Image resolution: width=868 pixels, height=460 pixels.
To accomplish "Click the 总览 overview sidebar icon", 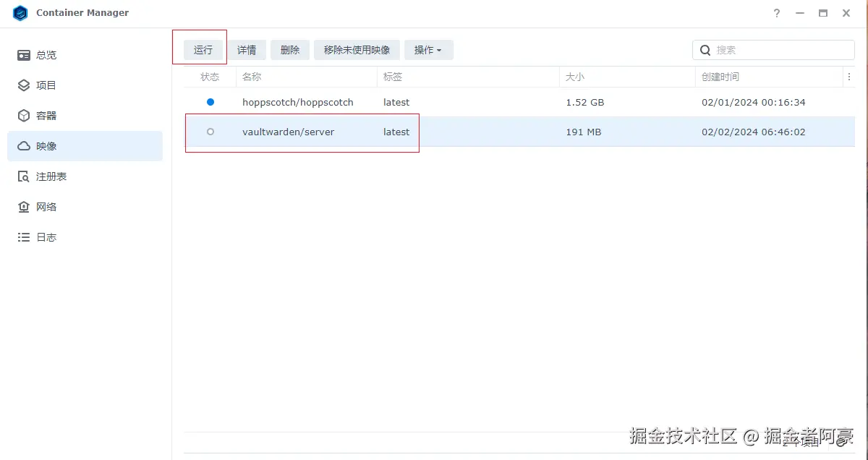I will [x=24, y=55].
